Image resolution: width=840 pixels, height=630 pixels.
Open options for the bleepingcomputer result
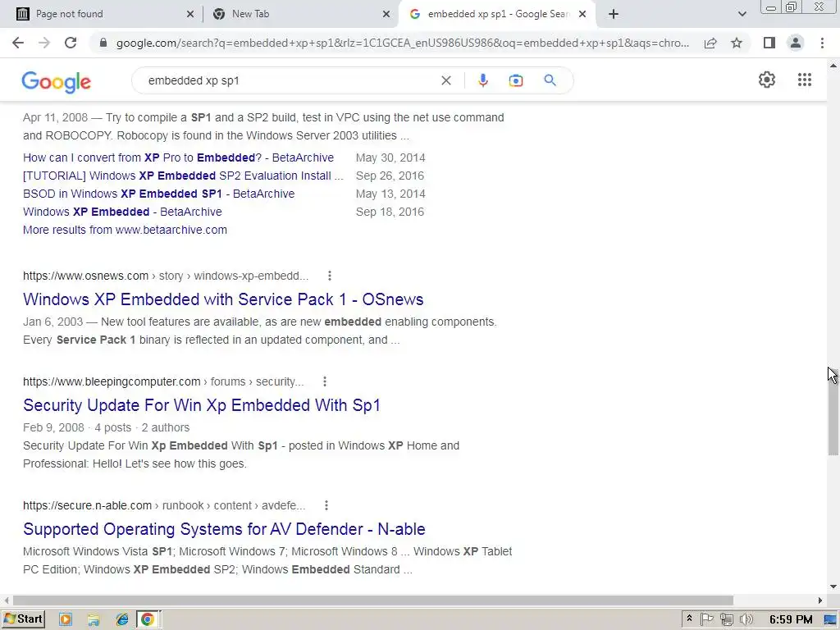325,381
